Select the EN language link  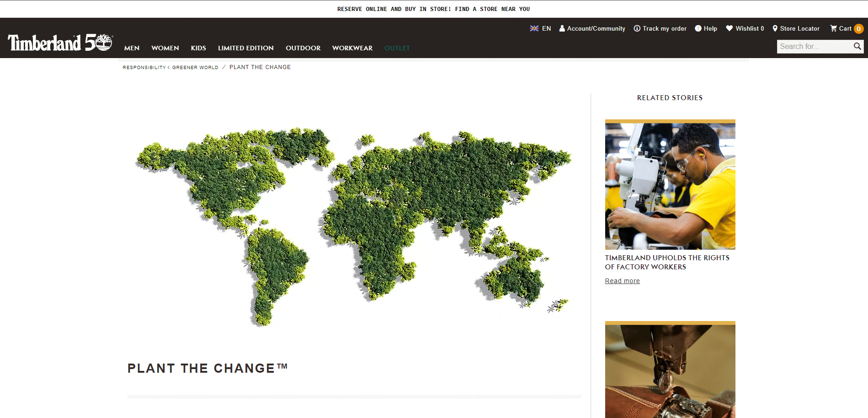pos(546,28)
